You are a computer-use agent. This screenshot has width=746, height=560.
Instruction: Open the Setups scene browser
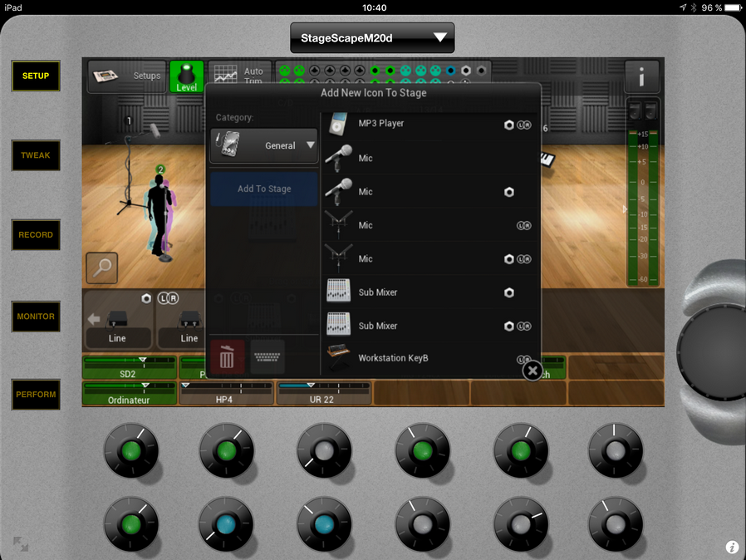tap(126, 76)
